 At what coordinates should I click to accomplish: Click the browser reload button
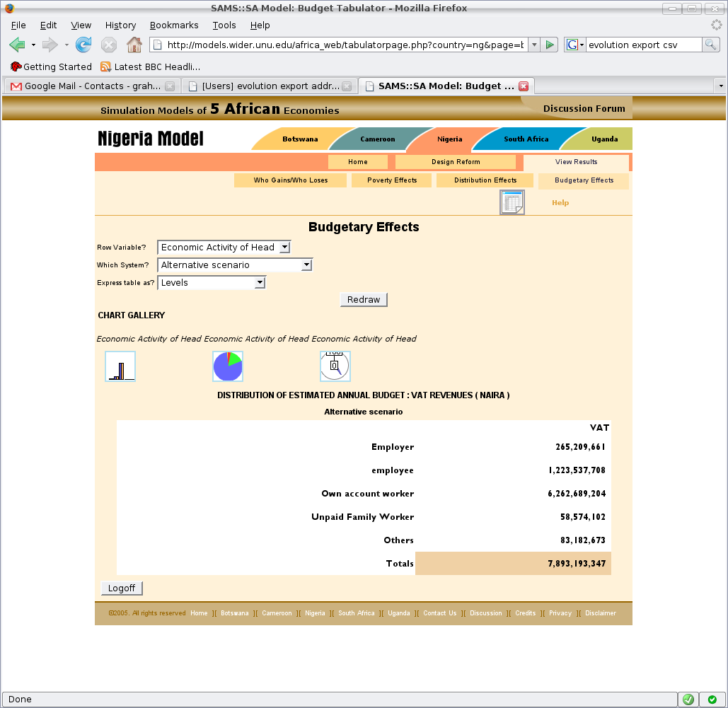tap(83, 45)
